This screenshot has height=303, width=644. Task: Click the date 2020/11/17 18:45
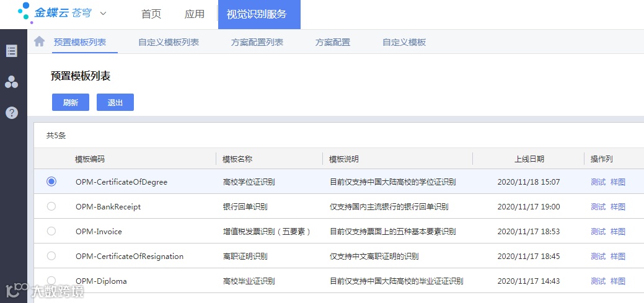click(529, 257)
